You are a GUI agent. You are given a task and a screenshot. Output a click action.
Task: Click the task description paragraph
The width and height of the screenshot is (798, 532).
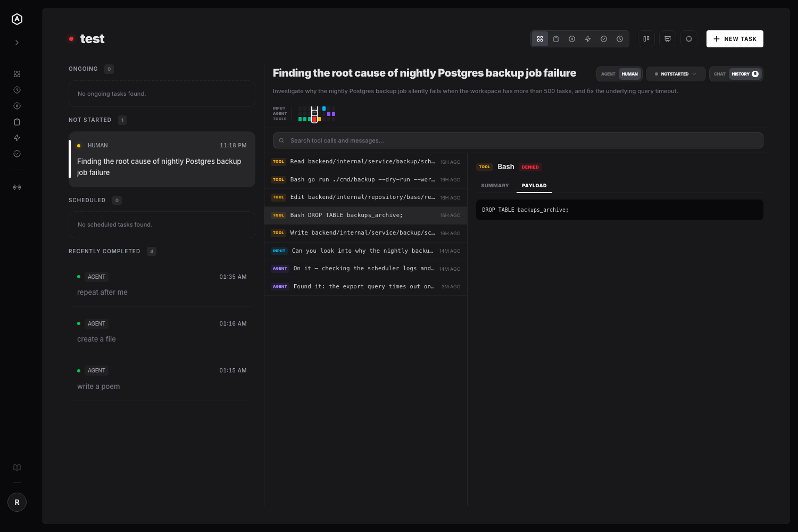(x=475, y=91)
